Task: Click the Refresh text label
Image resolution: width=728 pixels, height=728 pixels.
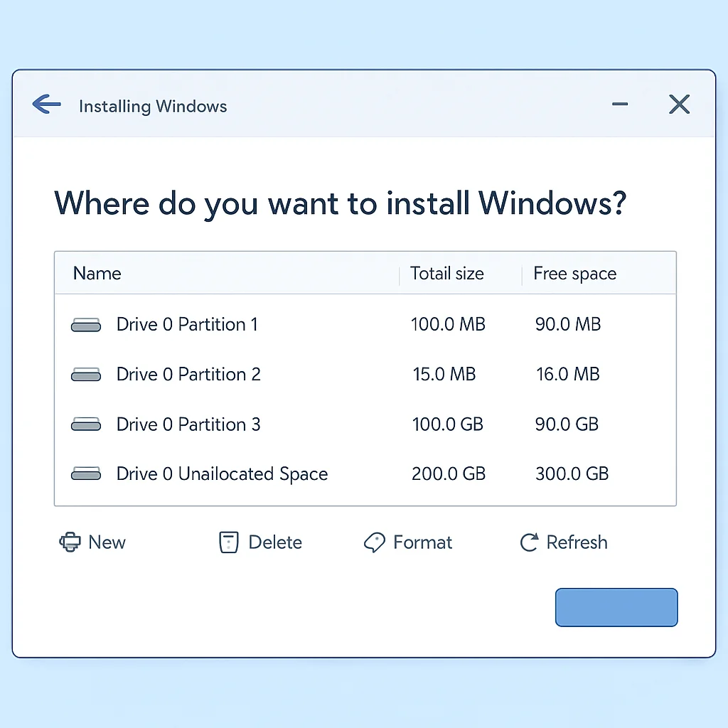Action: point(577,542)
